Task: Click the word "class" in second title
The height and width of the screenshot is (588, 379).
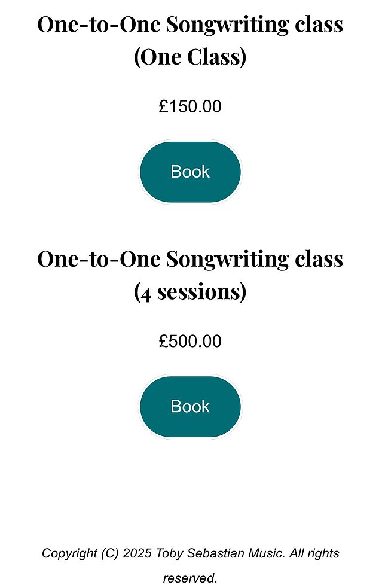Action: [x=319, y=259]
